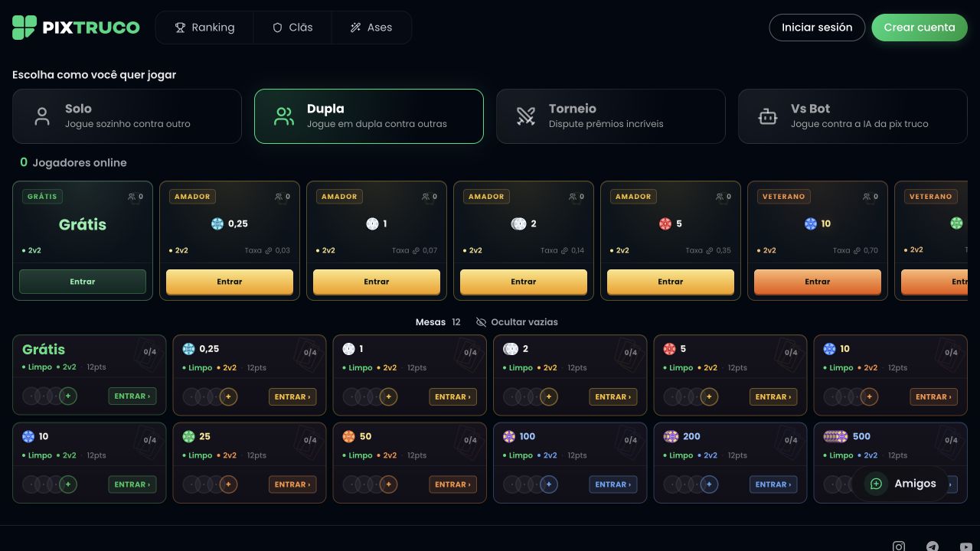Image resolution: width=980 pixels, height=551 pixels.
Task: Open the Telegram icon in footer
Action: 933,546
